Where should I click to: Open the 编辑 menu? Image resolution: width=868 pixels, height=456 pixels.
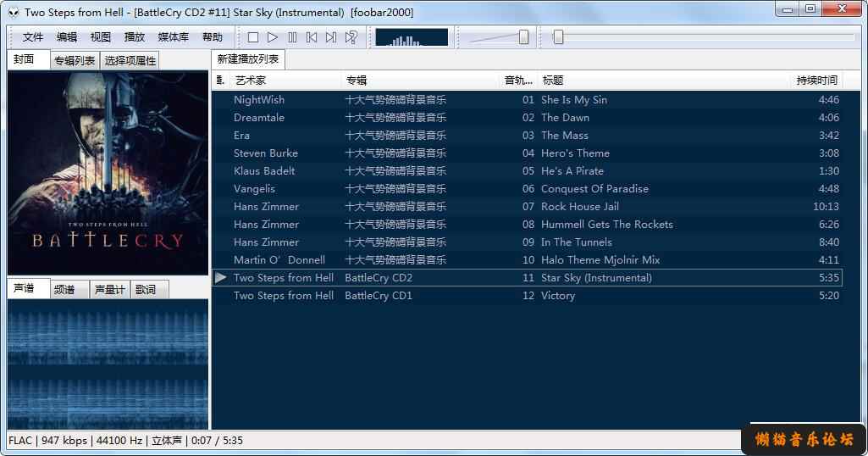click(x=67, y=37)
